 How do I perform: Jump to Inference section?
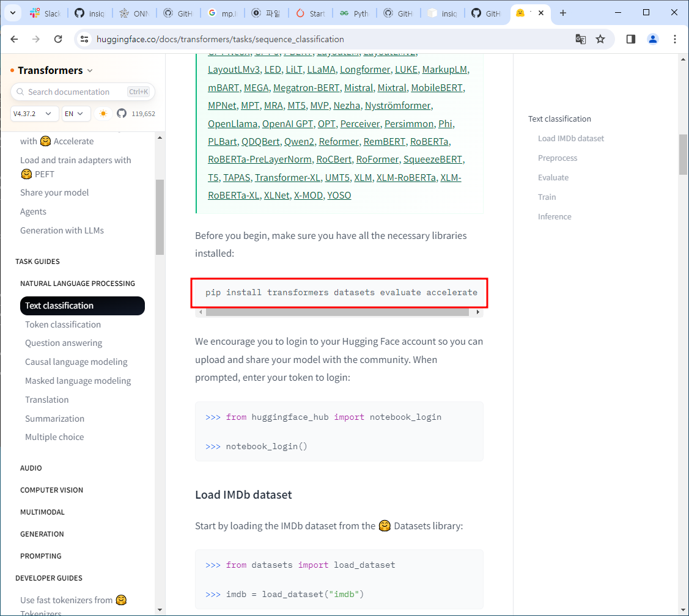point(554,216)
